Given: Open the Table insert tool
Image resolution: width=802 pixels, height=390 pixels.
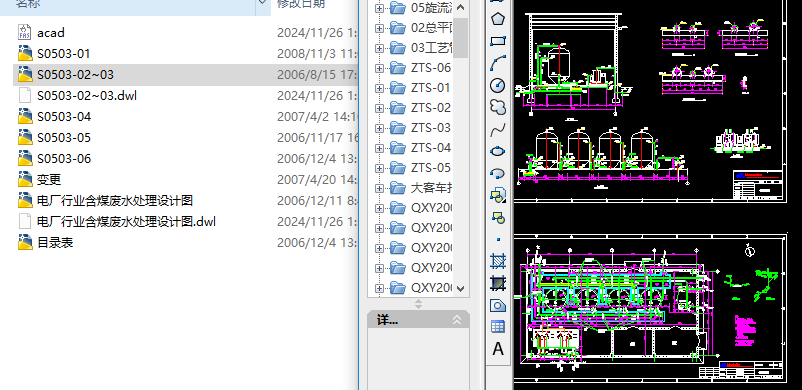Looking at the screenshot, I should (x=498, y=327).
